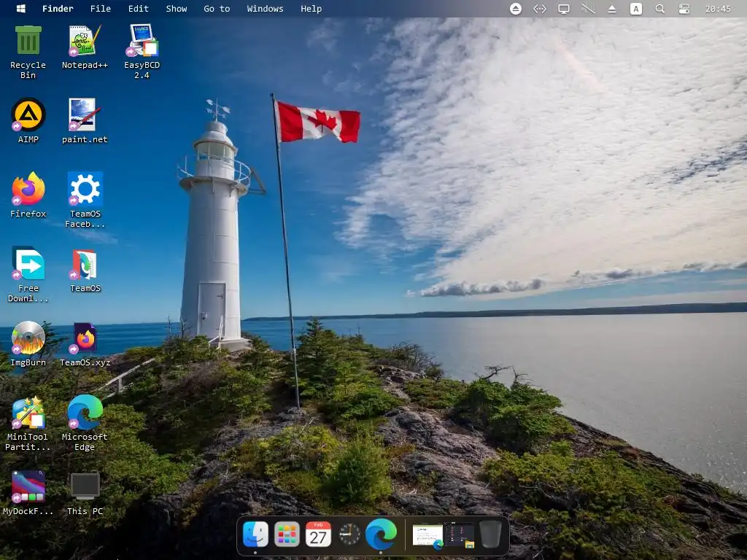Open Launchpad grid icon in dock
This screenshot has width=747, height=560.
click(287, 534)
